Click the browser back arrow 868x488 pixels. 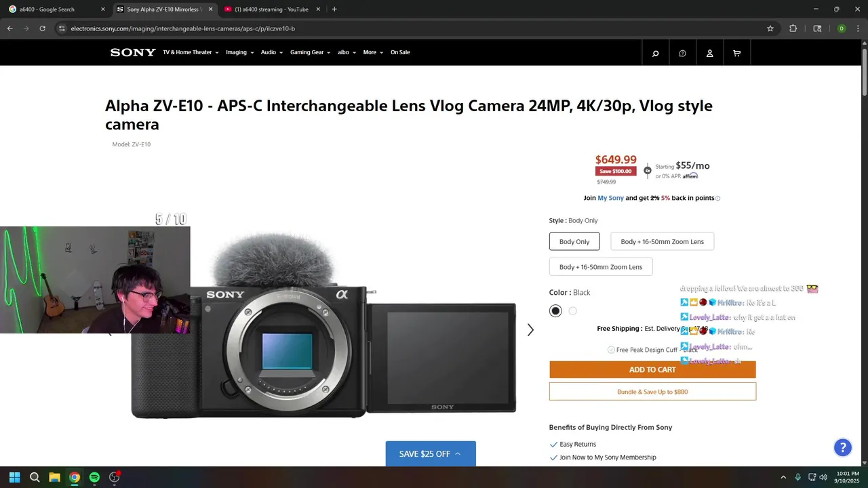coord(9,28)
